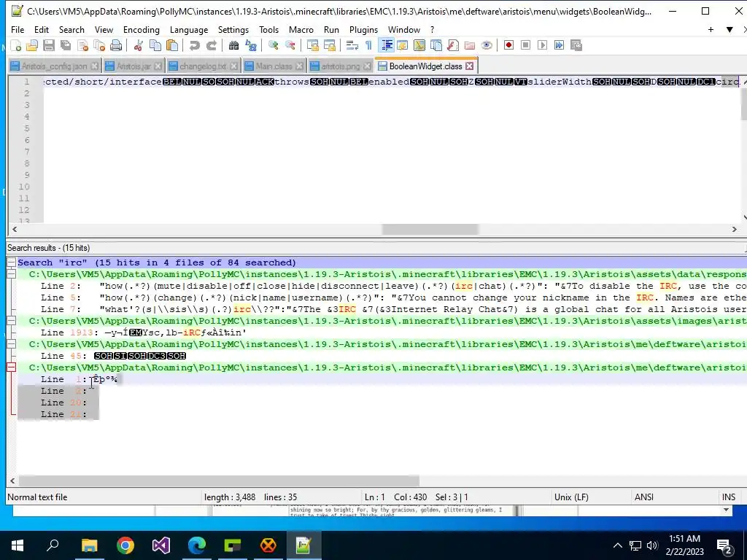747x560 pixels.
Task: Collapse the Search "irc" results root
Action: pos(11,262)
